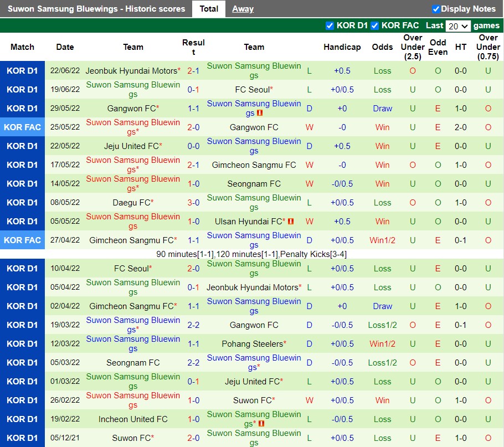Click red card icon in 19/02/22 Incheon United row
504x447 pixels.
[261, 424]
